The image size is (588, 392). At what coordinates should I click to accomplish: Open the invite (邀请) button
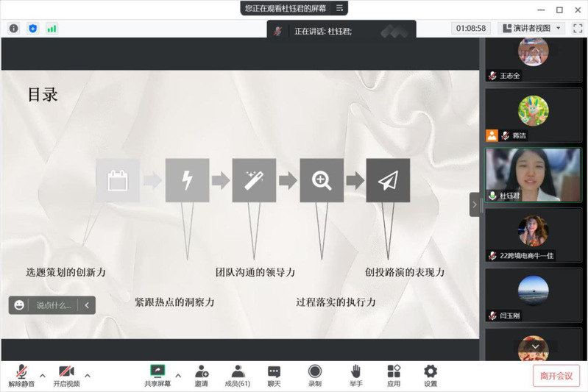[x=202, y=375]
